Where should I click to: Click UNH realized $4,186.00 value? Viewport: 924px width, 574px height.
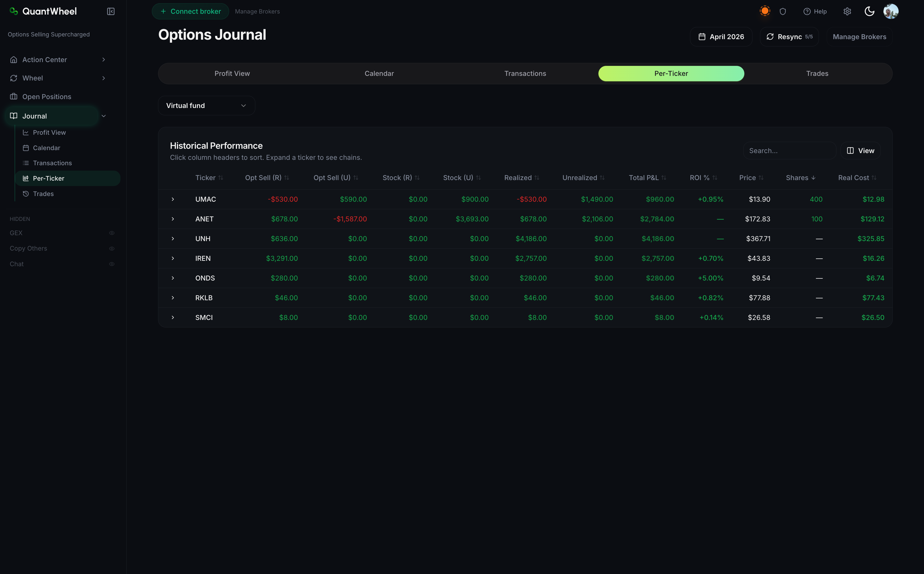point(531,239)
